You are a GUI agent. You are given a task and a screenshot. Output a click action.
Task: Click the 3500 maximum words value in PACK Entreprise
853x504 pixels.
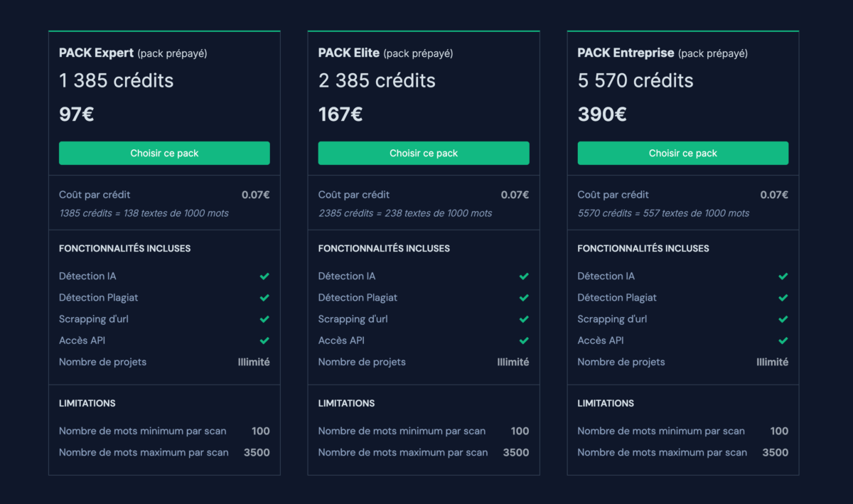775,452
